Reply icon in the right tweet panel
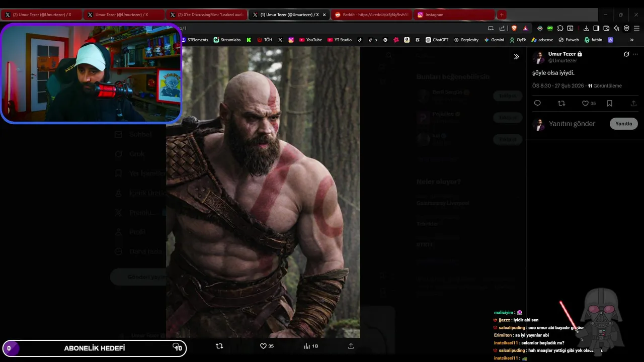This screenshot has width=644, height=362. [x=537, y=104]
